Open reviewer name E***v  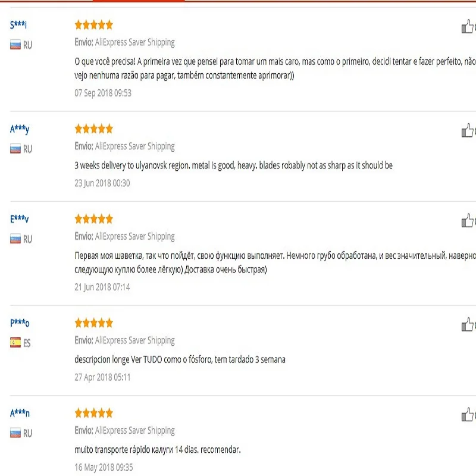pyautogui.click(x=19, y=218)
